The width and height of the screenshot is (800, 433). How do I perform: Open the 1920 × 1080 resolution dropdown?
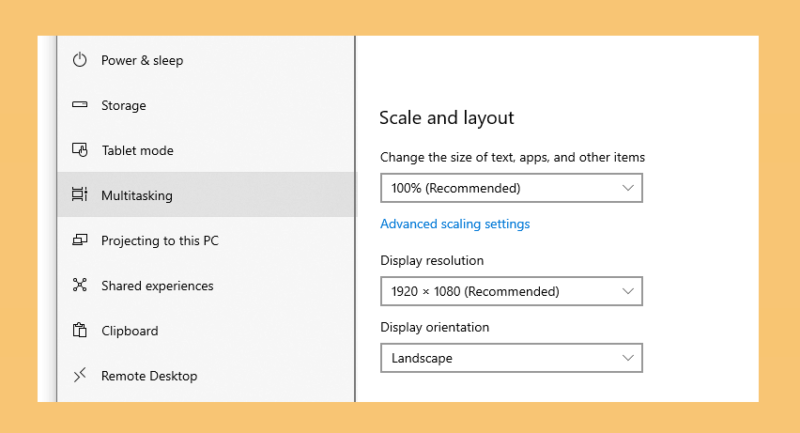tap(511, 291)
